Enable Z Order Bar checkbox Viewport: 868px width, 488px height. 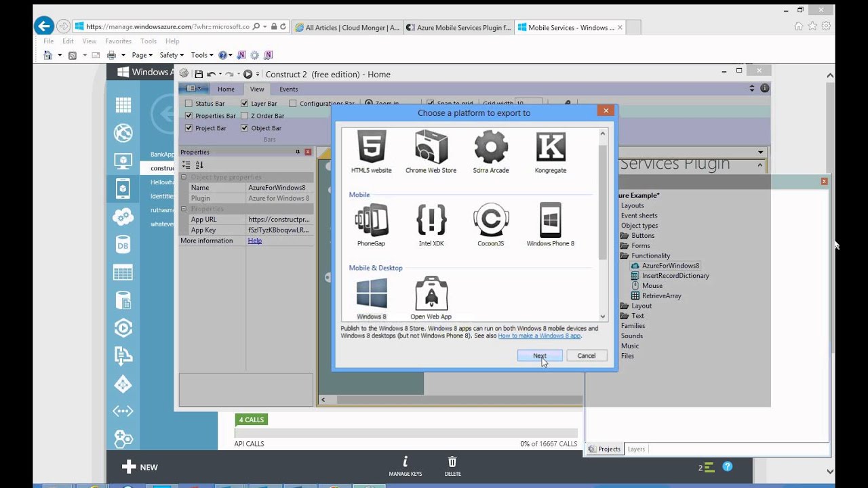[x=244, y=116]
